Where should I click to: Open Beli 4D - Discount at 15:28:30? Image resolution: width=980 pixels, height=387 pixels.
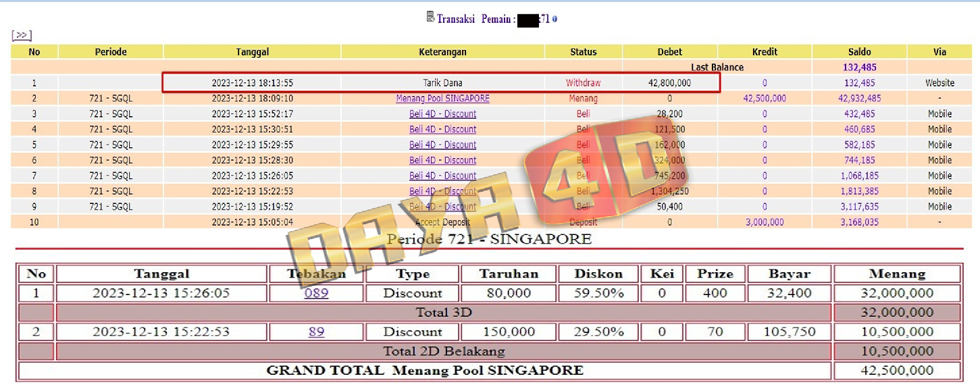442,161
